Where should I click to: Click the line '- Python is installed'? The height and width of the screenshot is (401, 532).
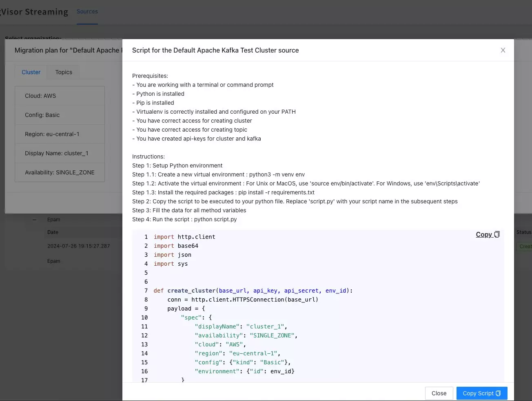[158, 94]
